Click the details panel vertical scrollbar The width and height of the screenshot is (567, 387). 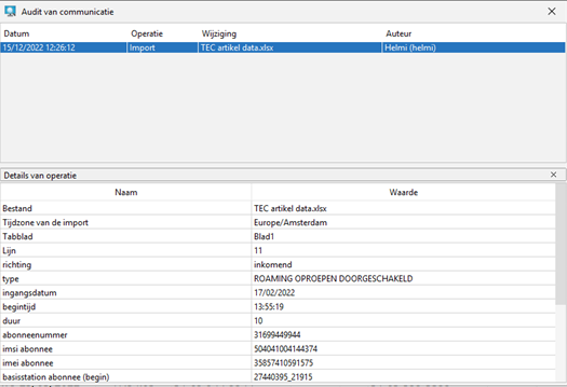click(x=561, y=282)
